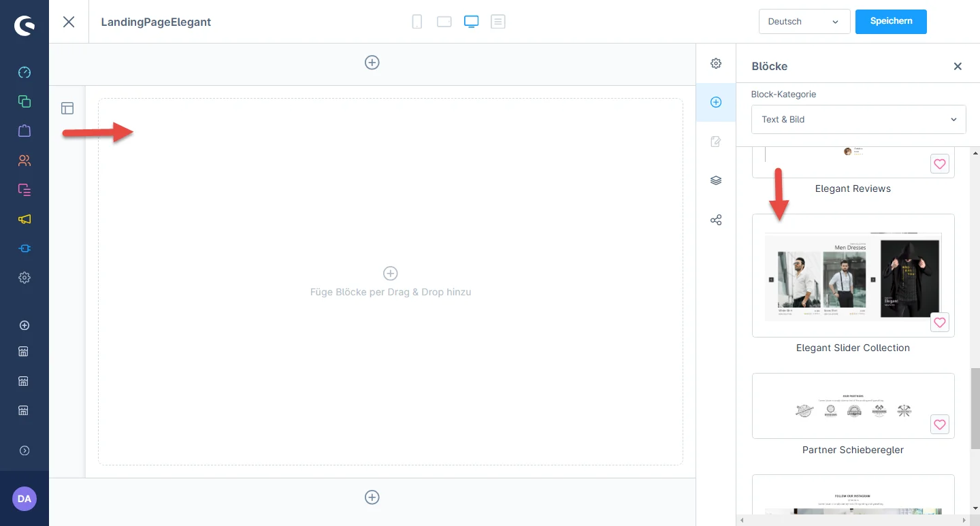Expand the Block-Kategorie Text & Bild dropdown
This screenshot has width=980, height=526.
[x=858, y=119]
